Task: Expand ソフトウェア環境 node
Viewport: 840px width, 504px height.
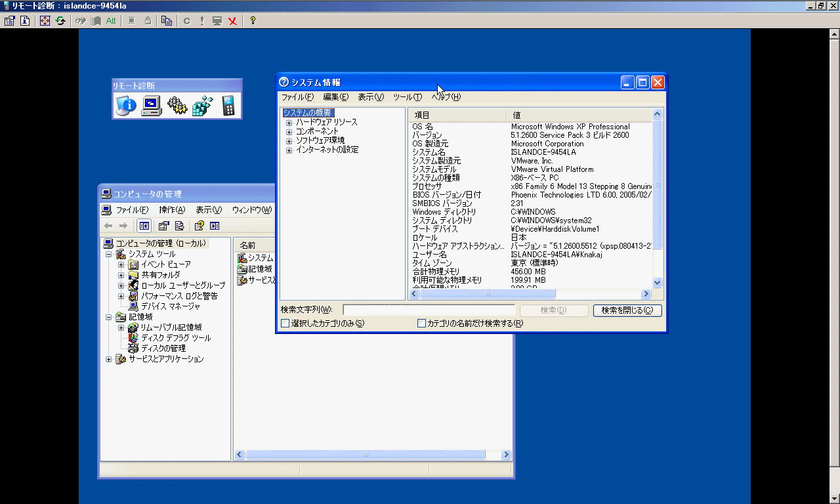Action: pyautogui.click(x=289, y=141)
